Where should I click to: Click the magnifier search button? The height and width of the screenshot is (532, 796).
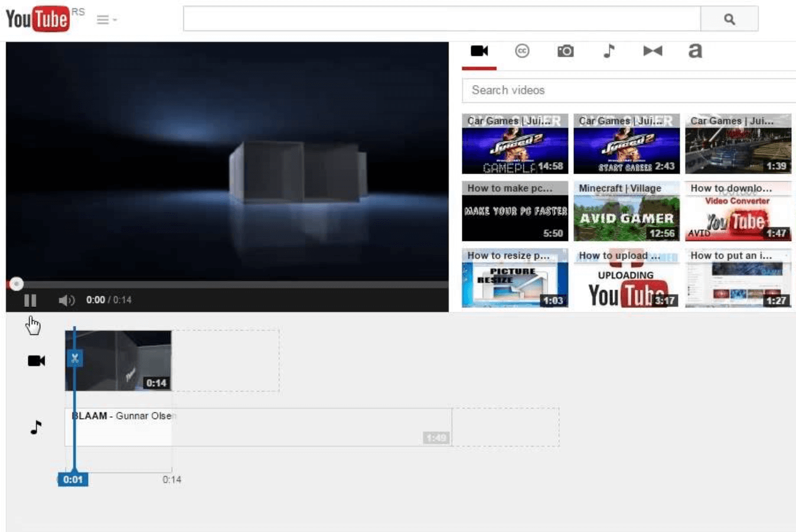click(729, 19)
